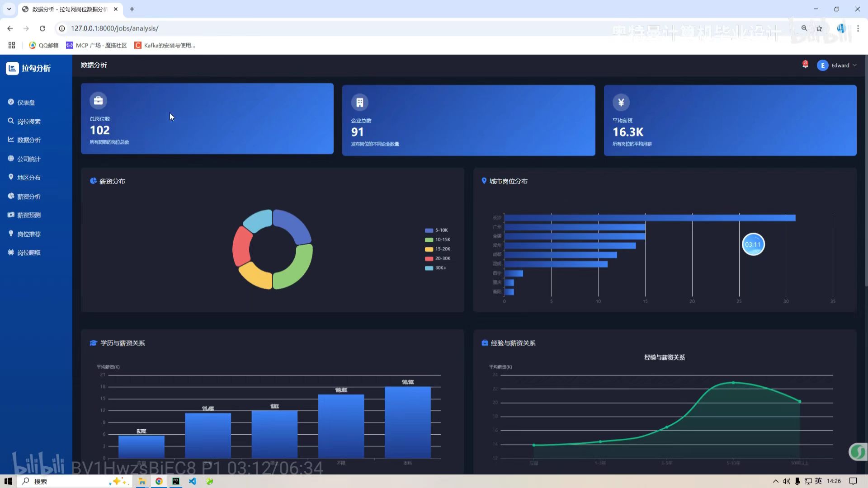868x488 pixels.
Task: Toggle the 10-15K legend entry
Action: 438,240
